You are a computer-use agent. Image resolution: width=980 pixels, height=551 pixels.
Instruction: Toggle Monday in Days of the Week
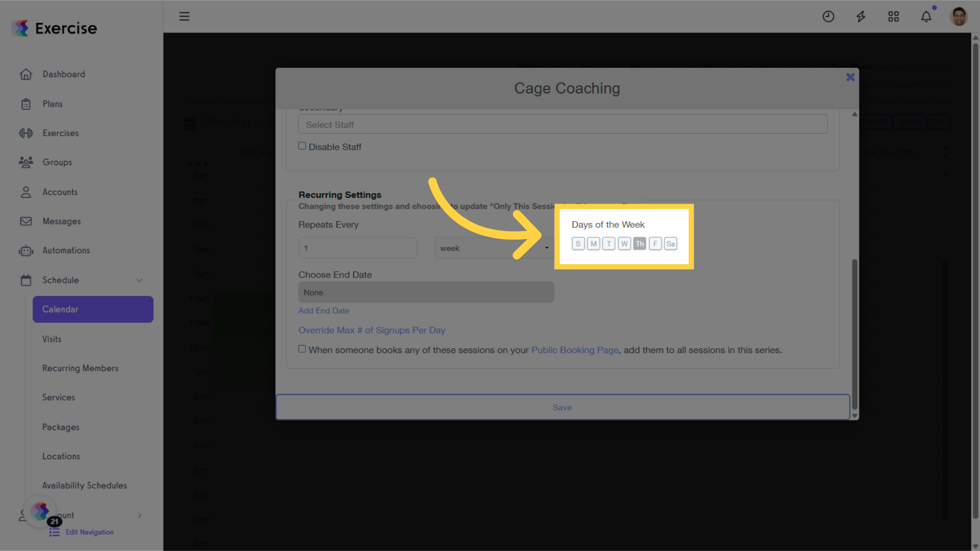593,244
